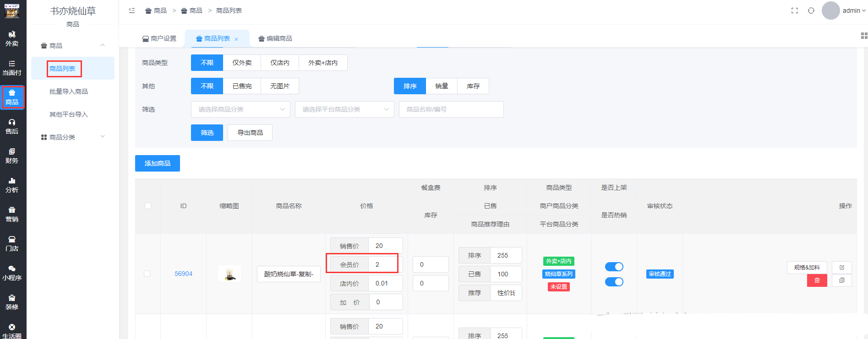Click the red 未设置 tag
Image resolution: width=868 pixels, height=339 pixels.
(x=559, y=287)
